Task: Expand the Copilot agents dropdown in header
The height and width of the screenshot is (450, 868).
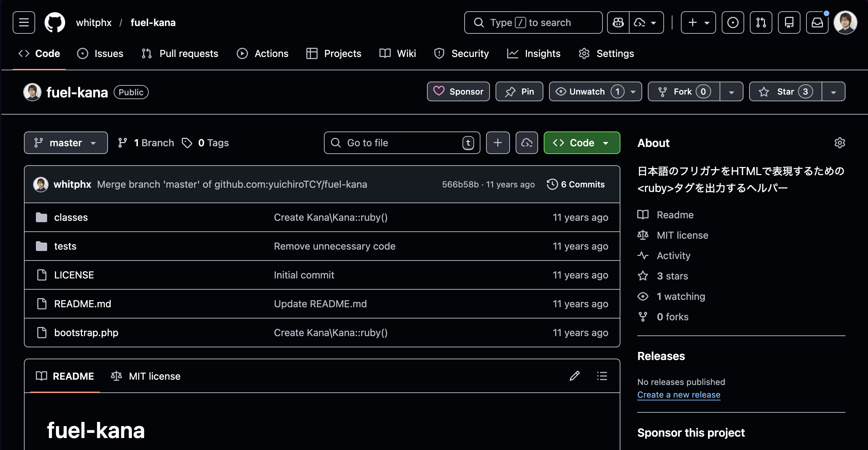Action: (646, 22)
